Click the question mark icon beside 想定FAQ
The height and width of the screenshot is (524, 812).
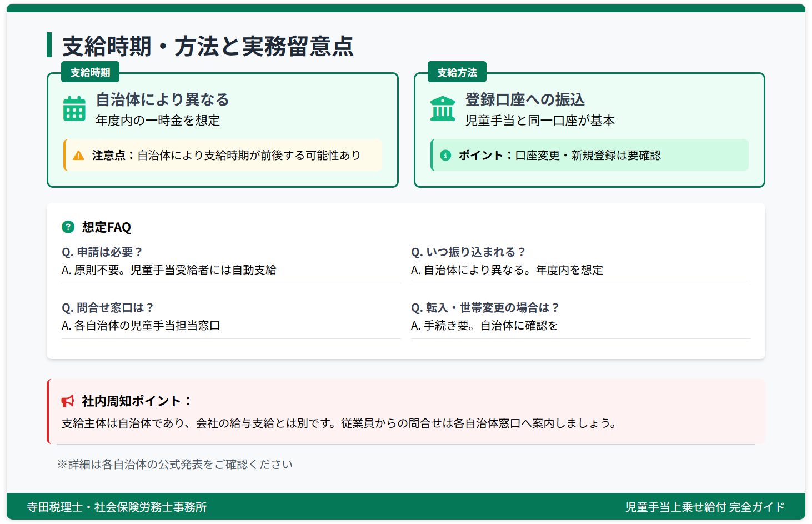tap(68, 227)
